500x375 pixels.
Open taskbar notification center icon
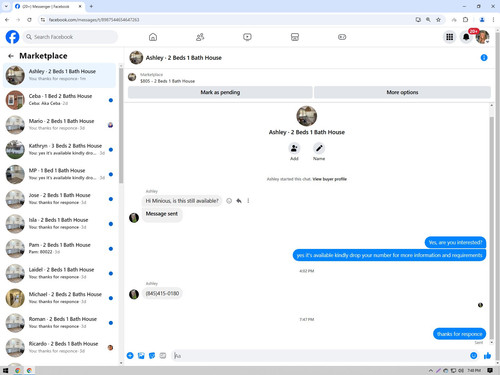click(490, 370)
